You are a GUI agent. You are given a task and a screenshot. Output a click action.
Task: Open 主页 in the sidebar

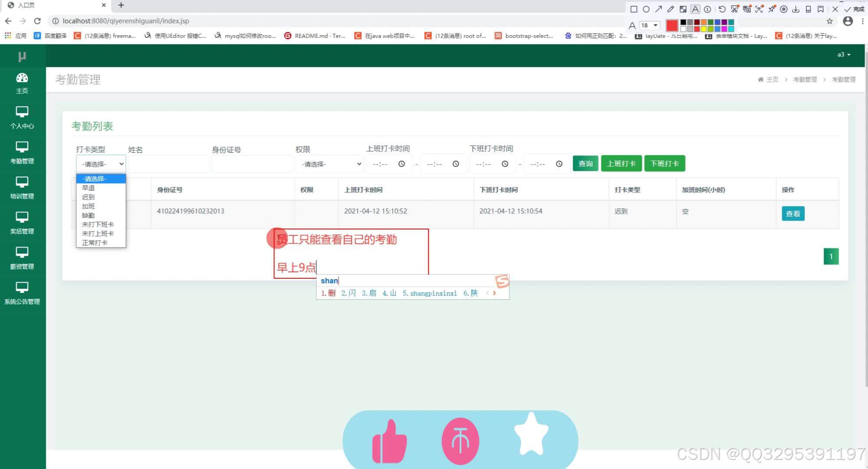pyautogui.click(x=22, y=83)
